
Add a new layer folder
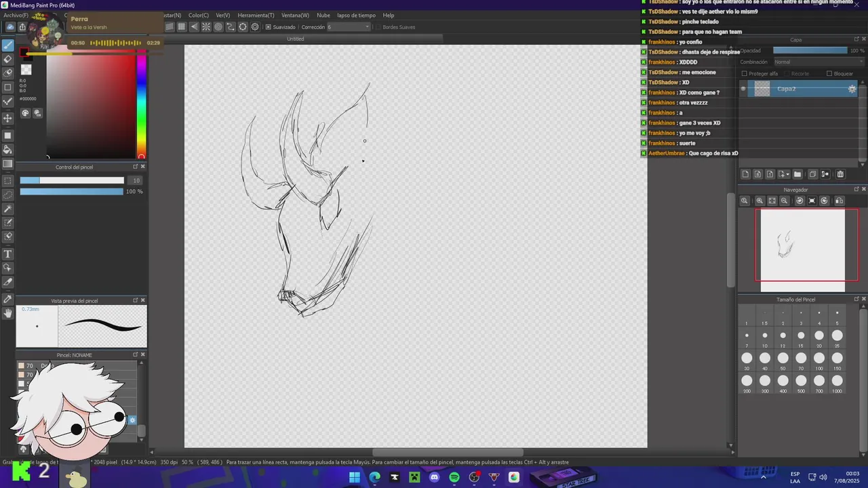tap(797, 174)
